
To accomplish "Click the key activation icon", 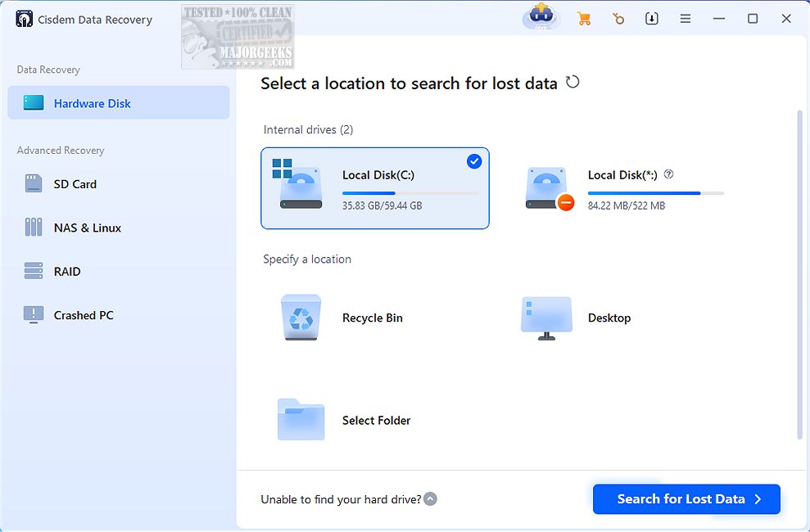I will click(x=618, y=19).
